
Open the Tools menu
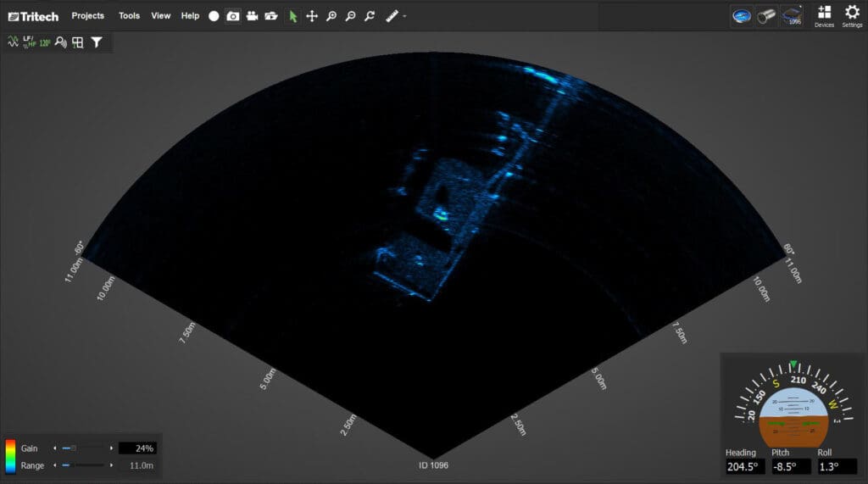click(130, 16)
